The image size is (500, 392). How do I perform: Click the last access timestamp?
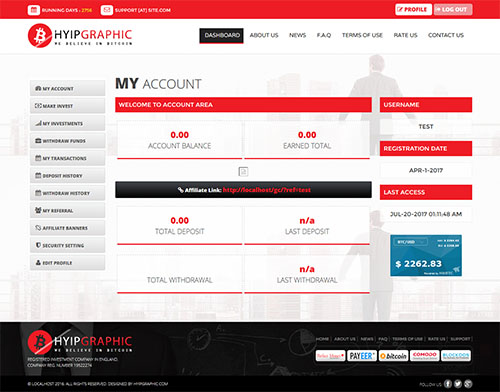point(426,214)
